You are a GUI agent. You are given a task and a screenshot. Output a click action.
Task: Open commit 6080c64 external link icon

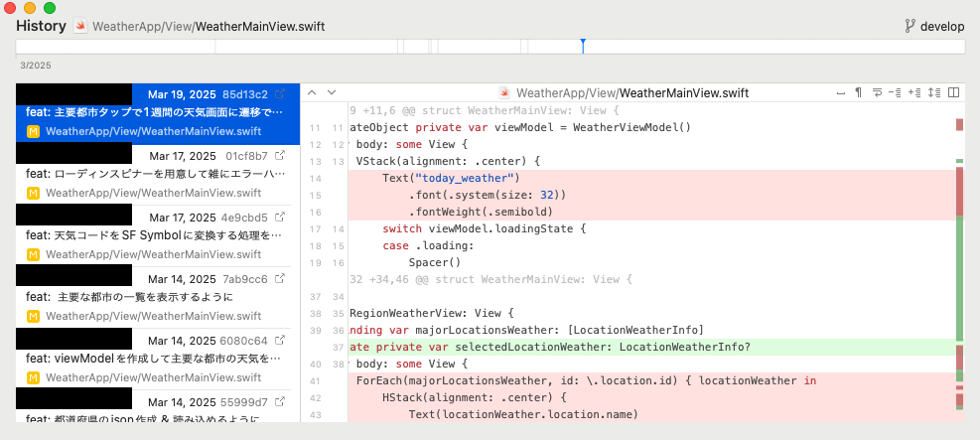coord(281,340)
